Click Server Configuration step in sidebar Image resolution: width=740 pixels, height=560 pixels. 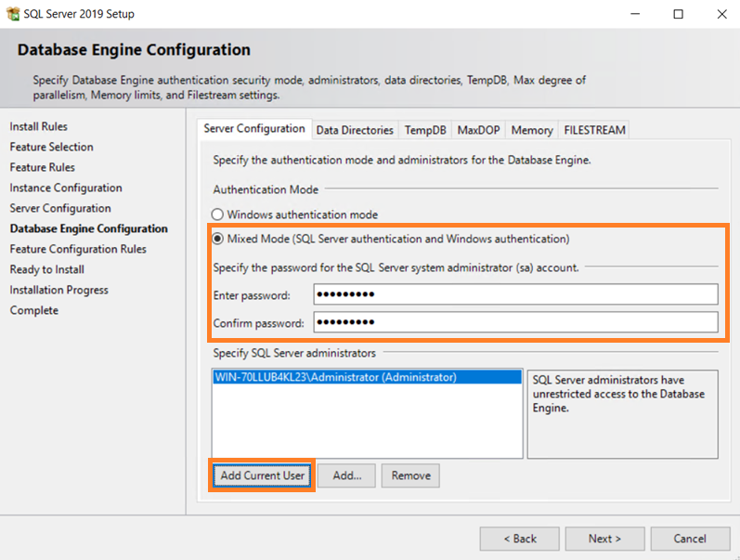pyautogui.click(x=60, y=208)
